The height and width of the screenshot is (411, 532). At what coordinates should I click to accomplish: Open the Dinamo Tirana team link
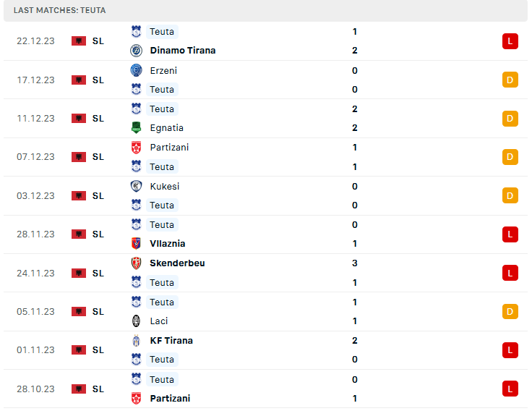click(x=182, y=51)
